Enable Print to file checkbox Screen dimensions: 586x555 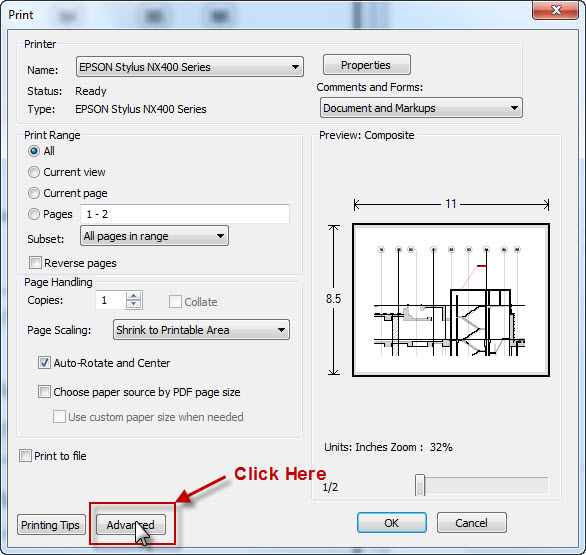pos(25,456)
